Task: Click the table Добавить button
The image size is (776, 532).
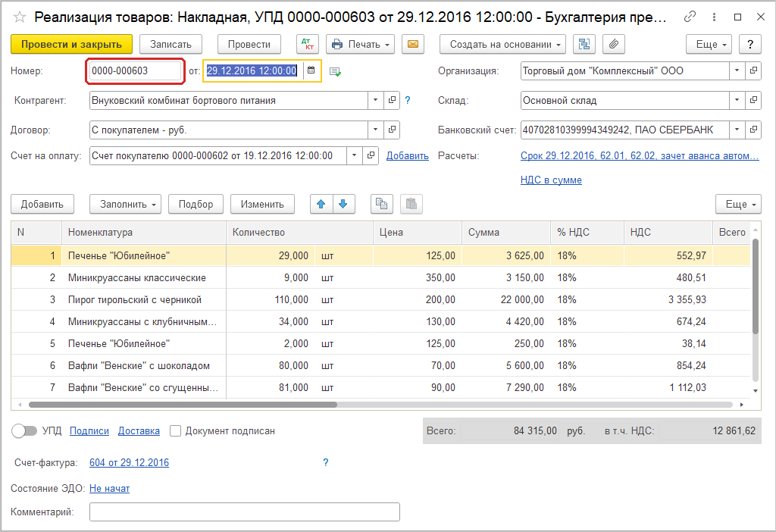Action: point(42,204)
